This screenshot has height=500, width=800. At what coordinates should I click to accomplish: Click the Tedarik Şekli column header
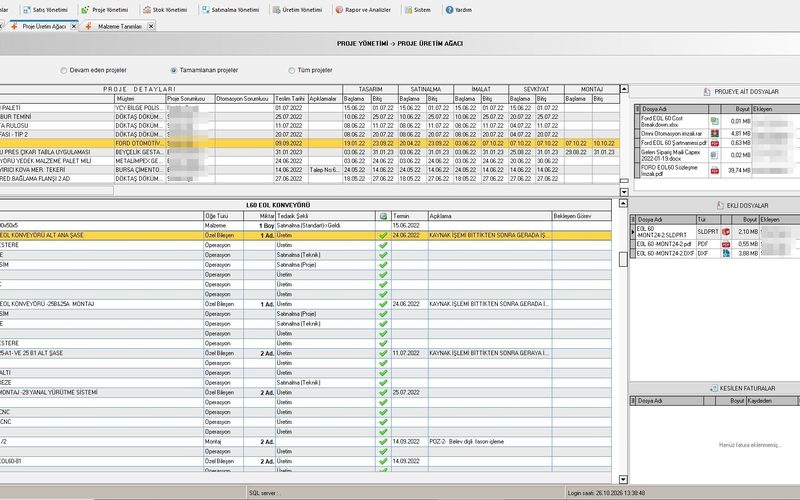(x=325, y=216)
